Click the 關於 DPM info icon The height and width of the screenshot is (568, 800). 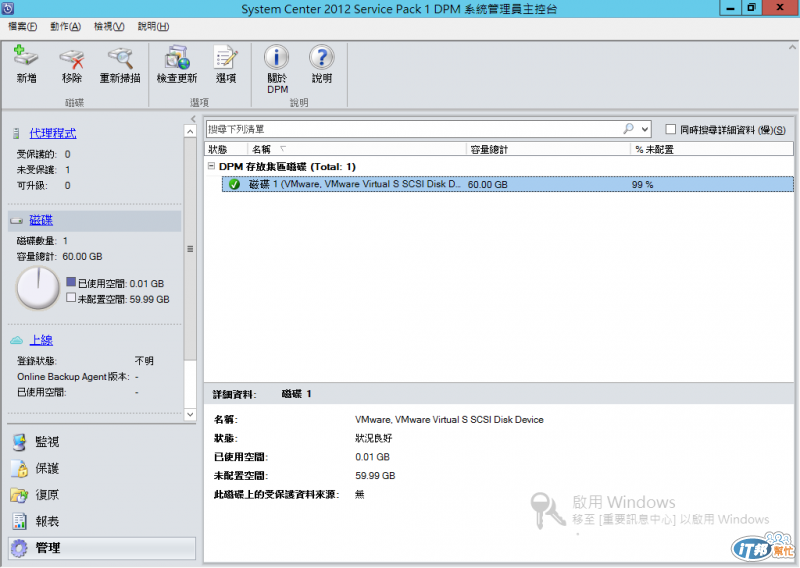point(277,57)
